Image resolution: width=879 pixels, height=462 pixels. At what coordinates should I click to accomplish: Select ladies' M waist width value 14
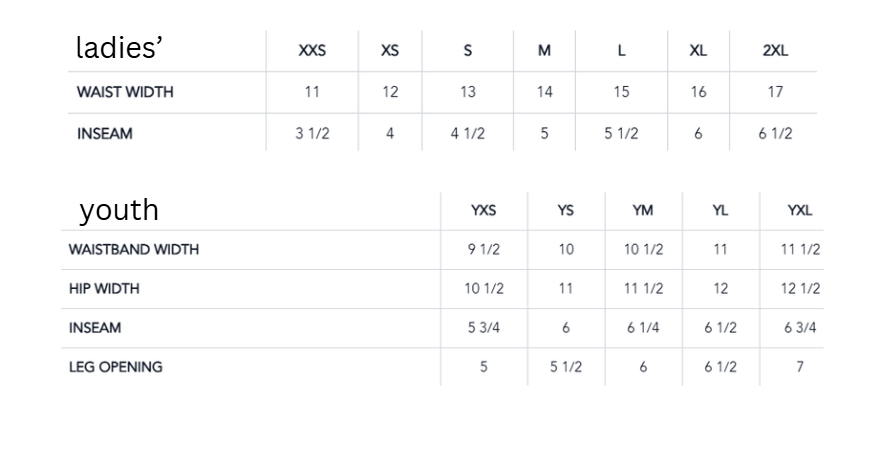tap(544, 92)
